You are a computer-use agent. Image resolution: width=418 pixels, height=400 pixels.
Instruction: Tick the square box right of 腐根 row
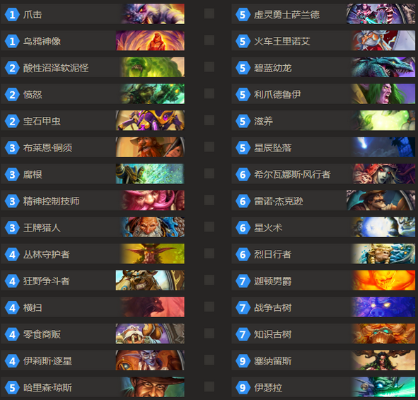point(209,174)
